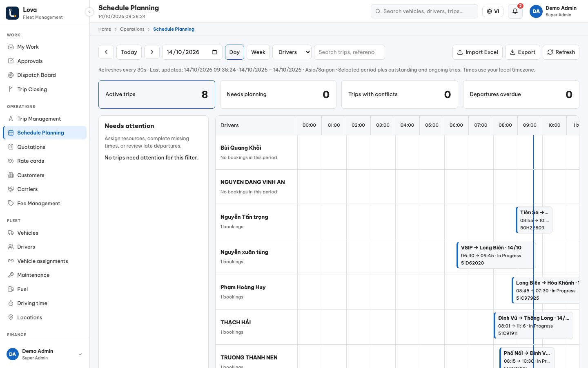Jump to Today

[129, 52]
